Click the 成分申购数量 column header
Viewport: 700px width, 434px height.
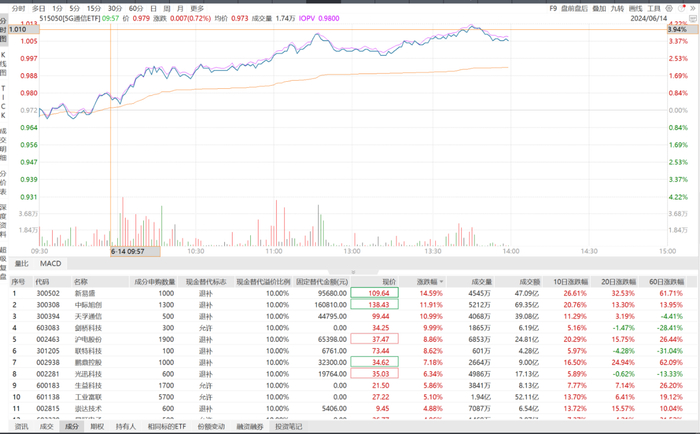coord(155,282)
